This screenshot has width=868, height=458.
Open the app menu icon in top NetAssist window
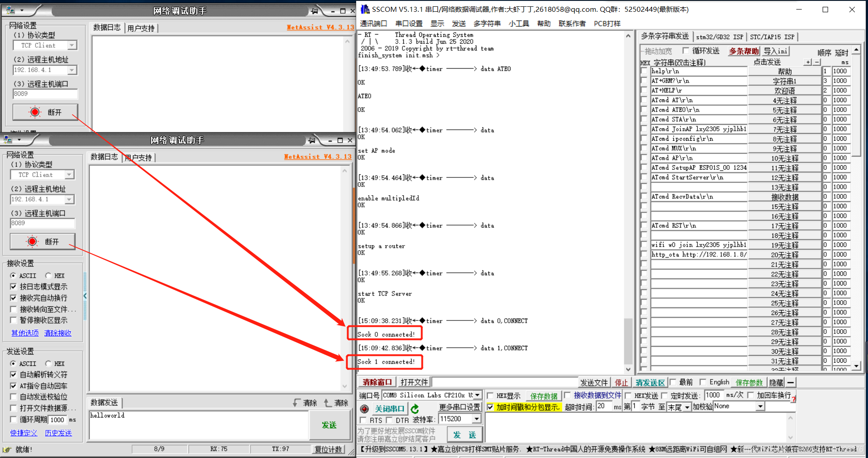click(10, 10)
